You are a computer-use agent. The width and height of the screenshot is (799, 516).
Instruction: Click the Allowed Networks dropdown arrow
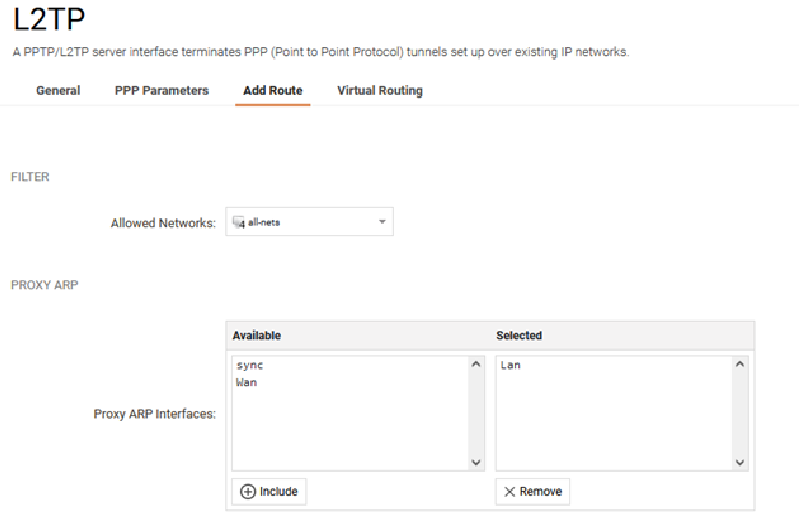382,222
